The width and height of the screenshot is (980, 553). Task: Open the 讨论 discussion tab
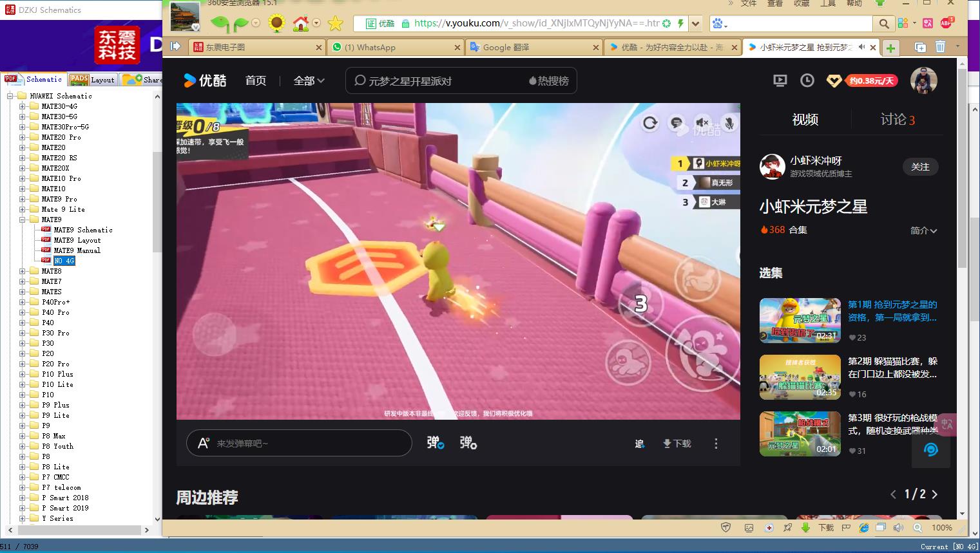pyautogui.click(x=898, y=119)
